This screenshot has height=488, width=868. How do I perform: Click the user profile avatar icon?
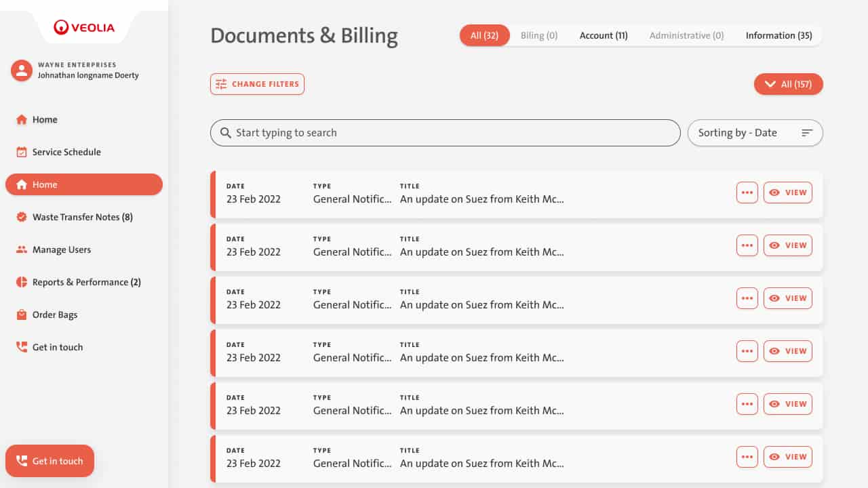(x=22, y=70)
